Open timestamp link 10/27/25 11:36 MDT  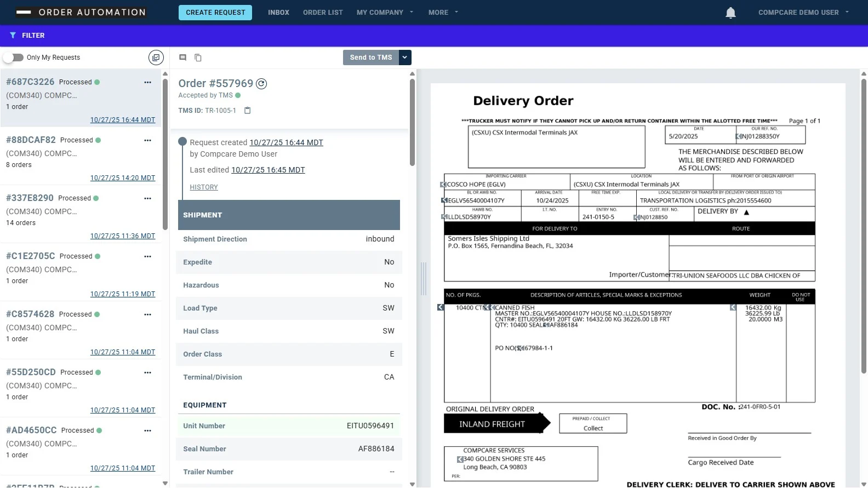coord(123,236)
